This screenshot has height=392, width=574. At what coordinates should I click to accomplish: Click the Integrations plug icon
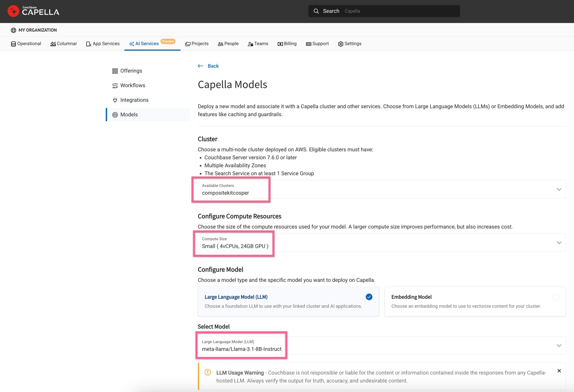(115, 100)
